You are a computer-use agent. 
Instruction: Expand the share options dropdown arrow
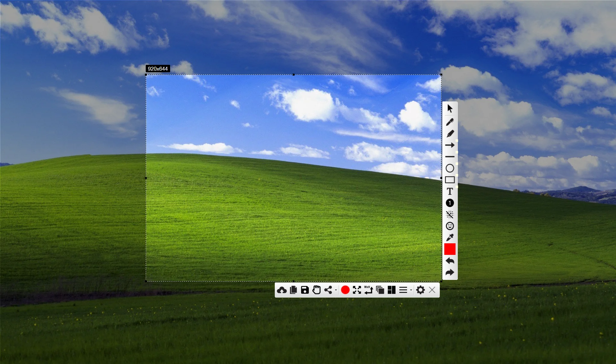click(x=336, y=290)
